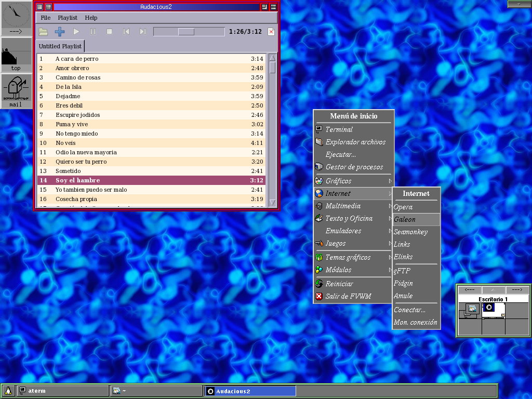Launch Galeon browser
Screen dimensions: 532x399
pos(416,220)
